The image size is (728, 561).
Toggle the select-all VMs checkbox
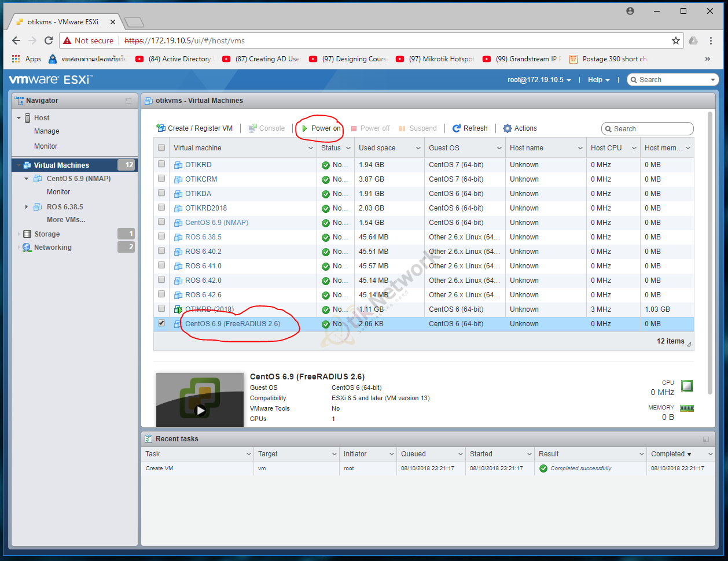[161, 148]
